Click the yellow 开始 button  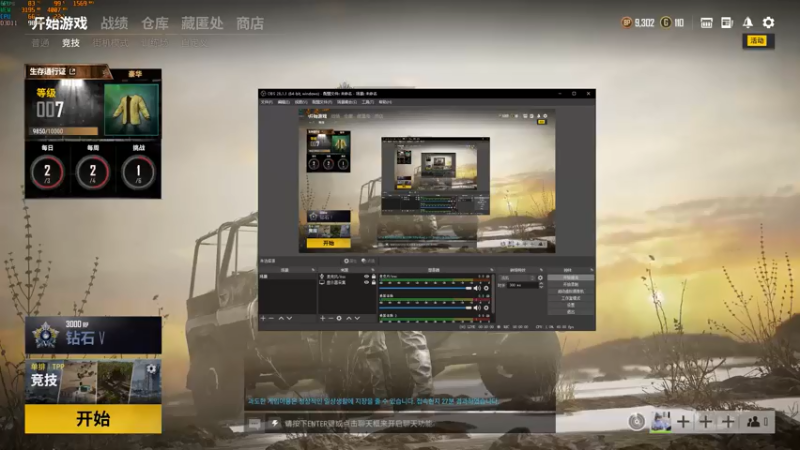pos(93,419)
